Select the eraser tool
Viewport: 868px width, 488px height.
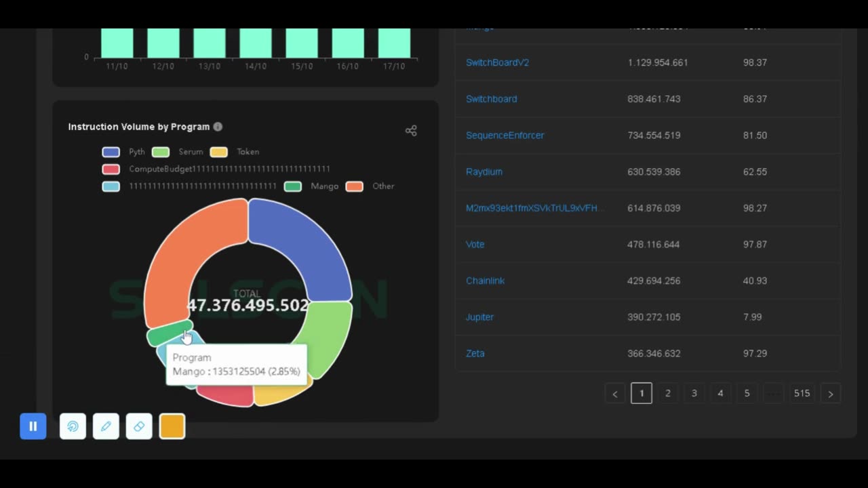[x=139, y=426]
